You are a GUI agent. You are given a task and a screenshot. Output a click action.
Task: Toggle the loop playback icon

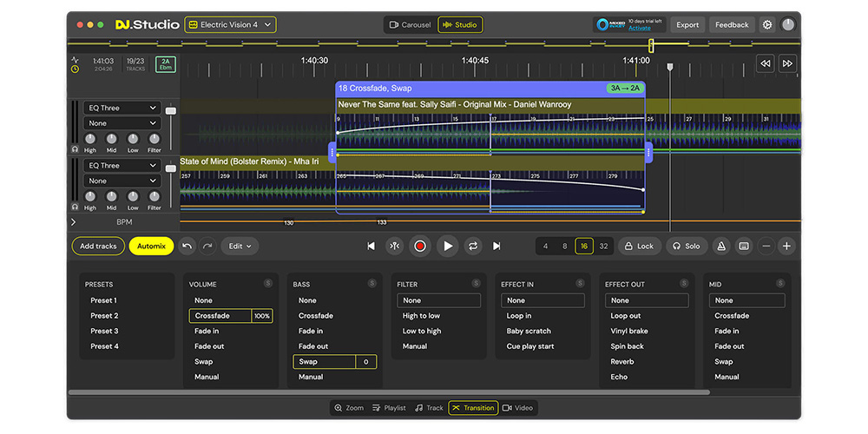473,247
